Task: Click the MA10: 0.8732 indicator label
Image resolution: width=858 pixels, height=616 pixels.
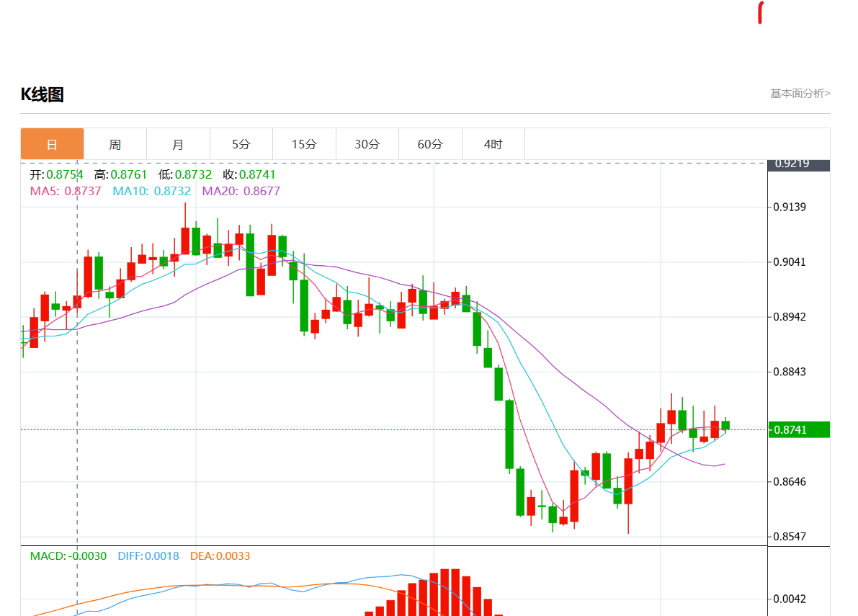Action: click(x=151, y=191)
